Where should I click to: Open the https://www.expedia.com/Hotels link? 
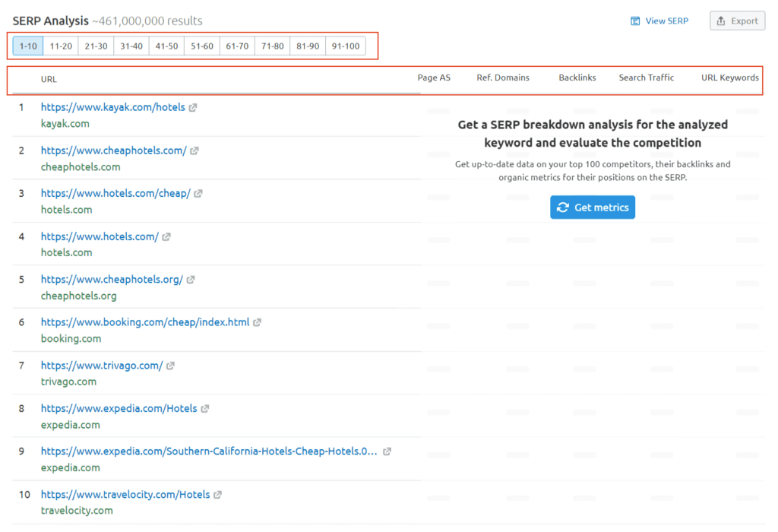pos(119,408)
